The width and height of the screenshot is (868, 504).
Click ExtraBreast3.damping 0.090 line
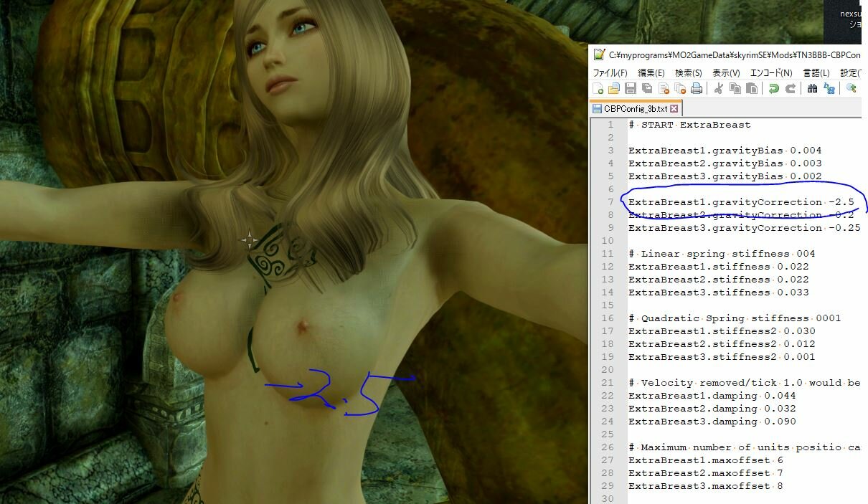(712, 422)
